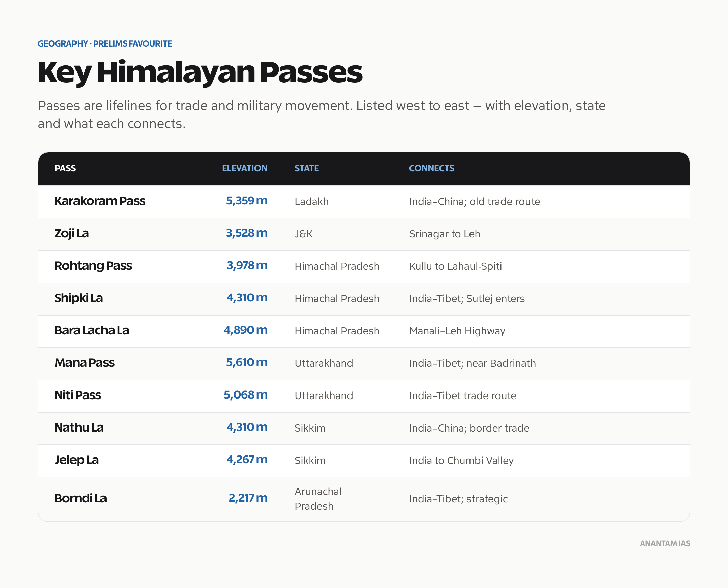Select the Karakoram Pass name
Screen dimensions: 728x588
coord(100,201)
